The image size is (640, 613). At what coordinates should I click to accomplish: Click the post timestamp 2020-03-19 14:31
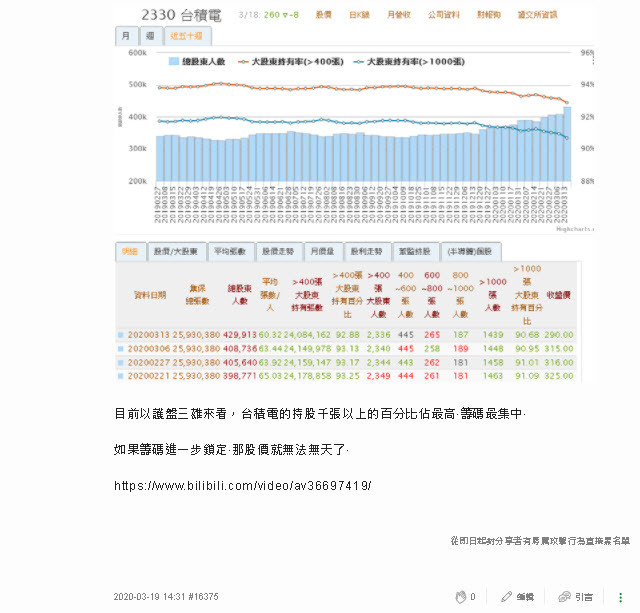[x=149, y=597]
